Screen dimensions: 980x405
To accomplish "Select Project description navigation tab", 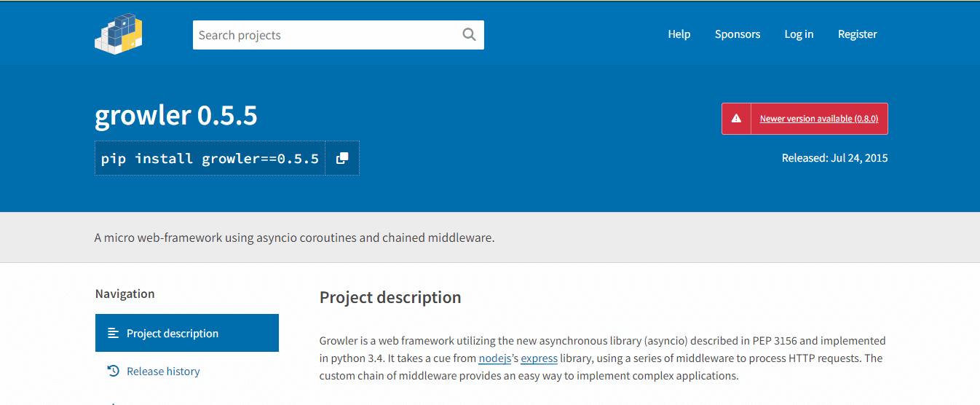I will click(x=187, y=333).
